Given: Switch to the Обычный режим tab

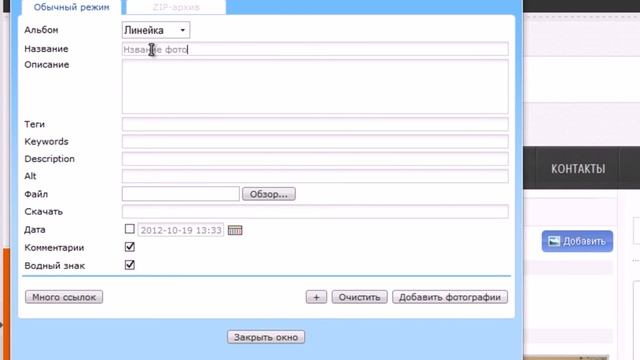Looking at the screenshot, I should pos(71,7).
